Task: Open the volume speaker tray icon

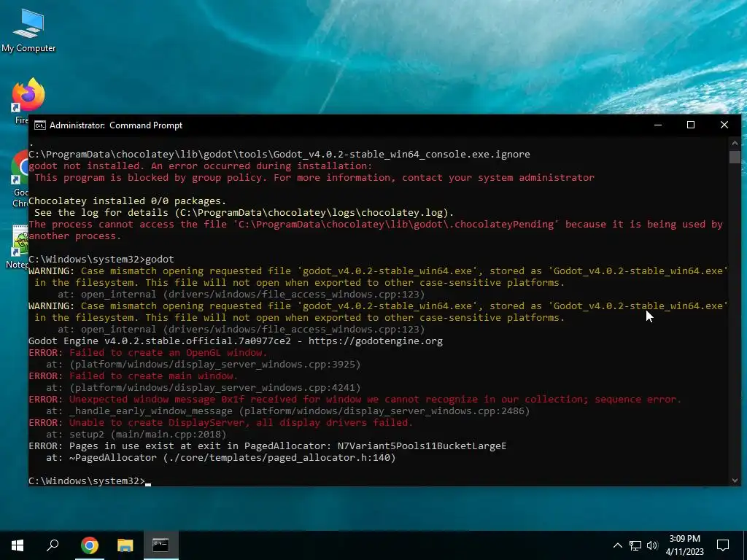Action: pos(652,545)
